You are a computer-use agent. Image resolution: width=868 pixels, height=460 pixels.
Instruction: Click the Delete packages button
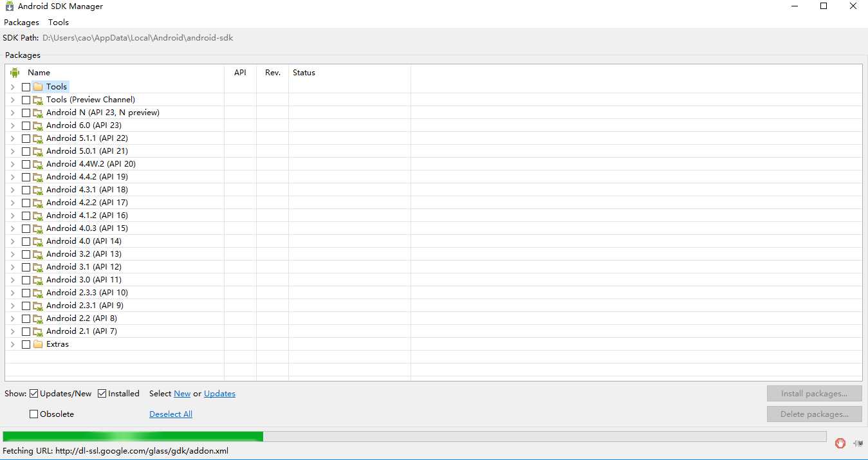click(x=814, y=414)
